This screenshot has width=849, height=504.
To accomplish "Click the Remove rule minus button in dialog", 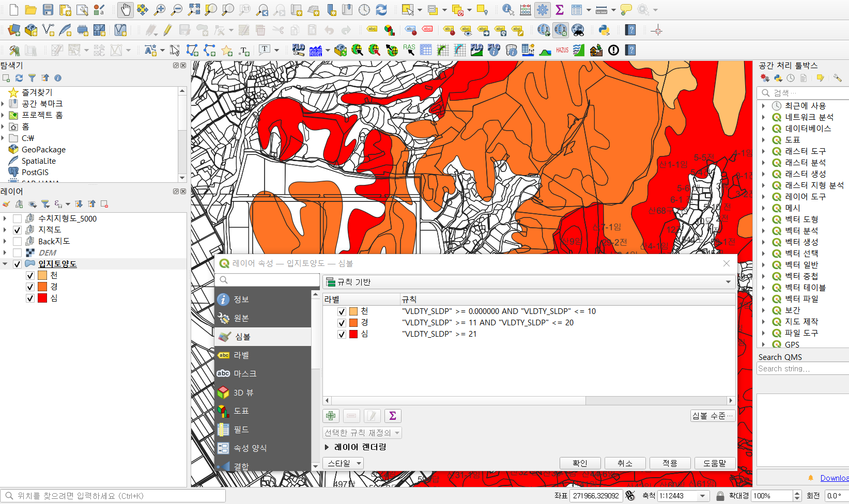I will coord(351,416).
